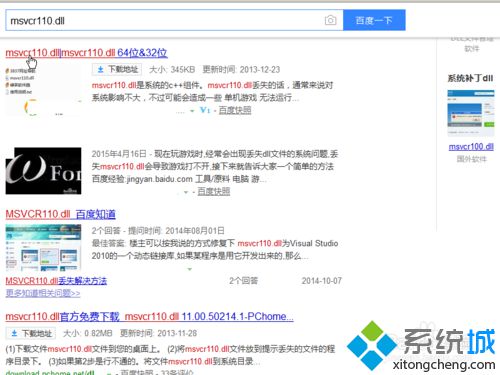The height and width of the screenshot is (375, 500).
Task: Open 百度快照 link below the jingyan result
Action: tap(214, 191)
